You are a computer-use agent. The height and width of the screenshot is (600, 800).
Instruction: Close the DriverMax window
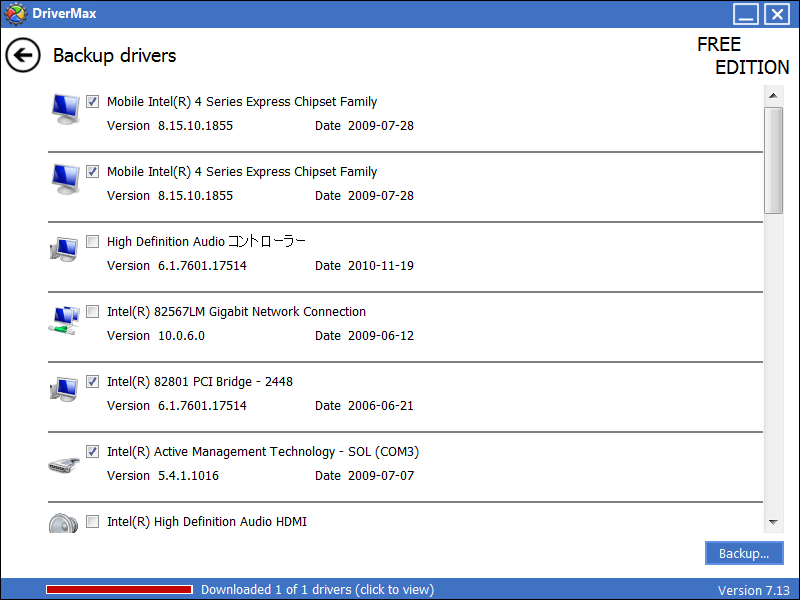click(777, 14)
